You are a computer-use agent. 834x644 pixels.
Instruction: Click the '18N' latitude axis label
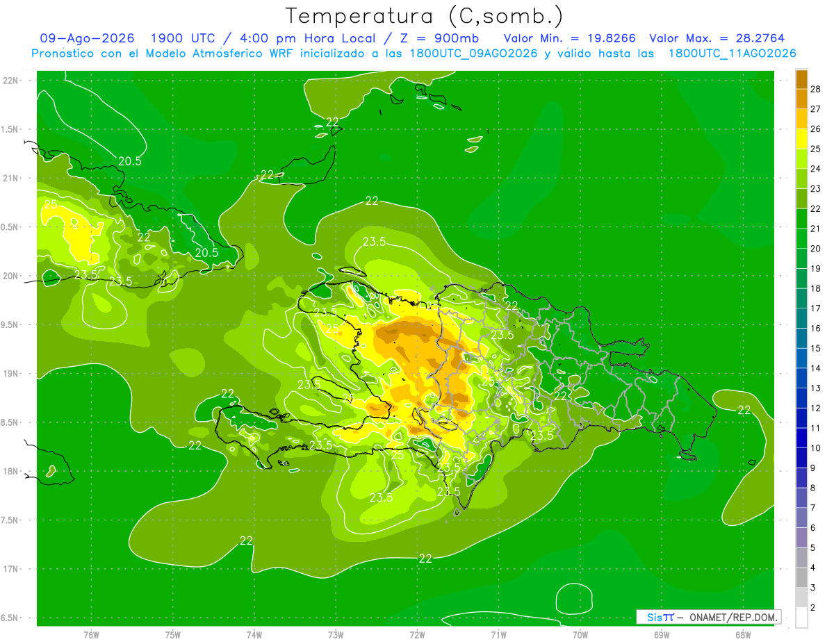11,472
